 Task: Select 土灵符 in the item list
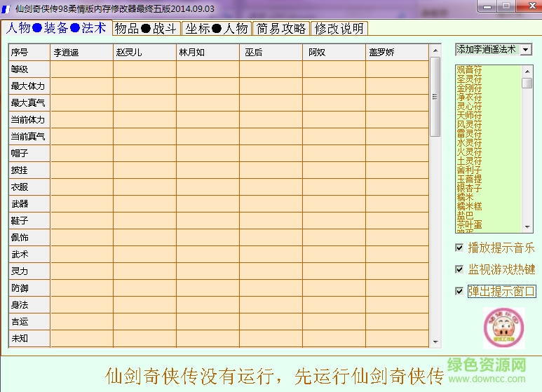[x=469, y=161]
